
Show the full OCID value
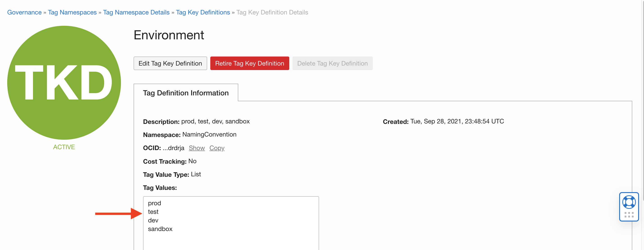tap(197, 148)
